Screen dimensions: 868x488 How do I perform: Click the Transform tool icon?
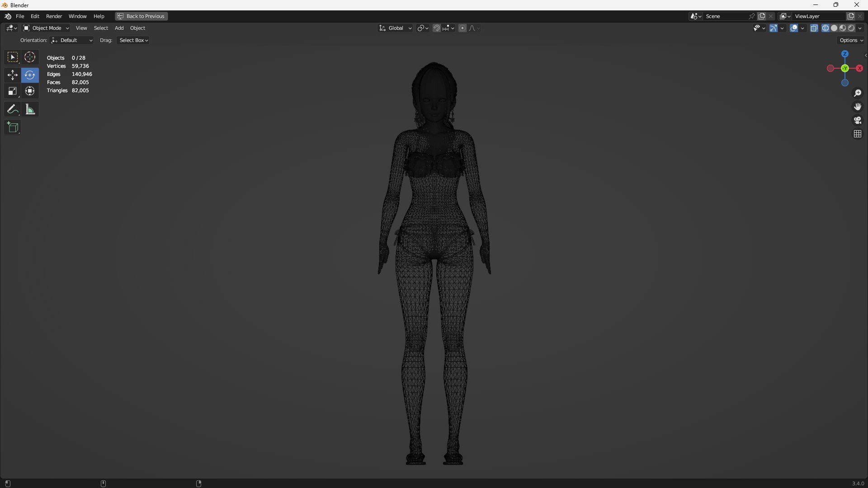point(30,91)
